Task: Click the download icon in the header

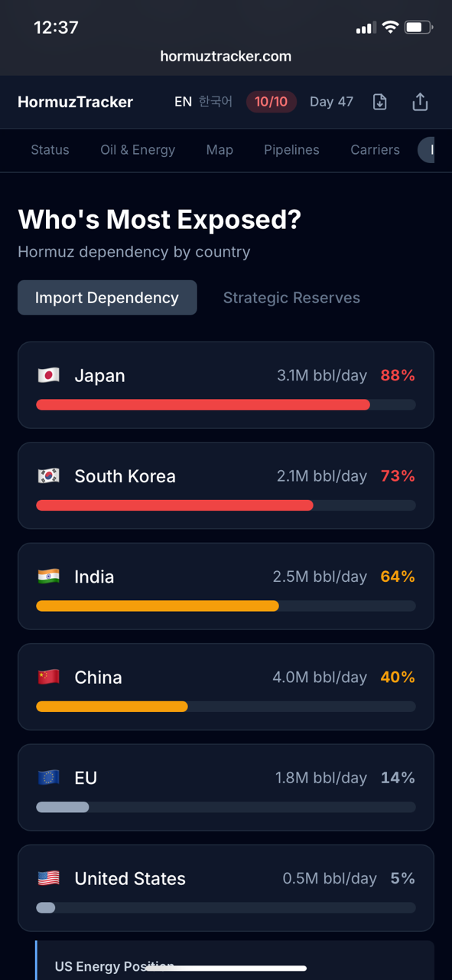Action: pyautogui.click(x=379, y=101)
